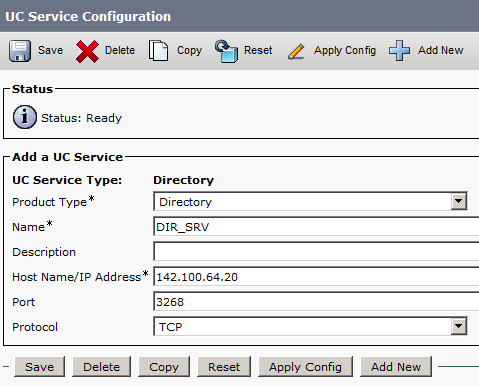
Task: Click the Add New text in toolbar
Action: (x=441, y=50)
